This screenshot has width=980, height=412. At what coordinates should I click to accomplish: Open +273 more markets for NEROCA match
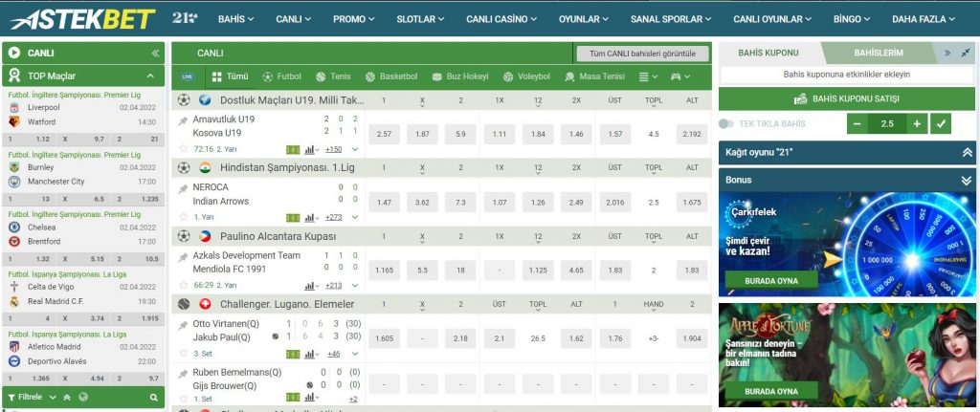[x=334, y=218]
